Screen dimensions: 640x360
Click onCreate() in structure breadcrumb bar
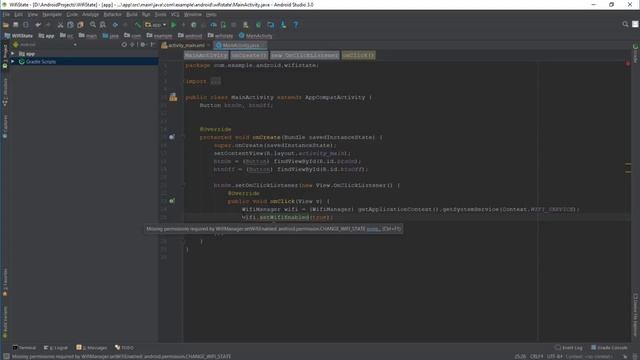(x=249, y=55)
